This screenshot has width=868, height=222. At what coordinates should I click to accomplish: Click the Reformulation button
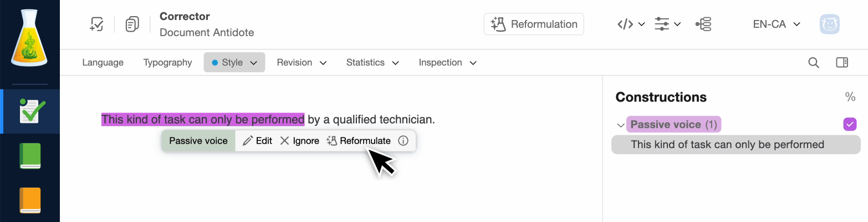[x=534, y=24]
